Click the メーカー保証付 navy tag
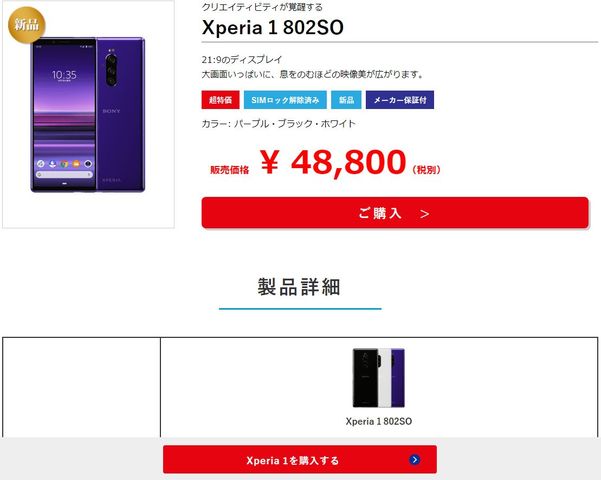This screenshot has height=480, width=601. click(400, 100)
